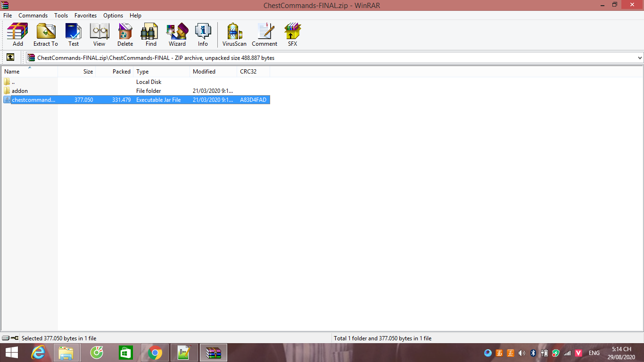The image size is (644, 362).
Task: Sort files by the Name column
Action: coord(29,72)
